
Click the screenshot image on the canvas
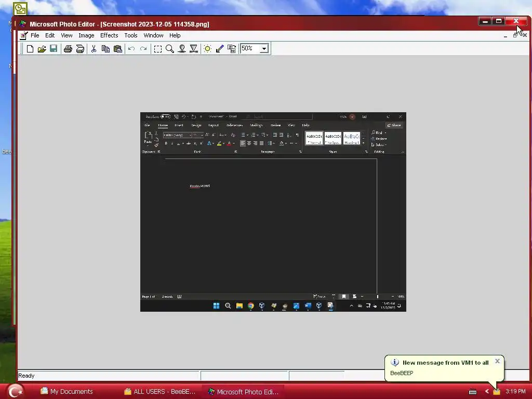pos(273,212)
